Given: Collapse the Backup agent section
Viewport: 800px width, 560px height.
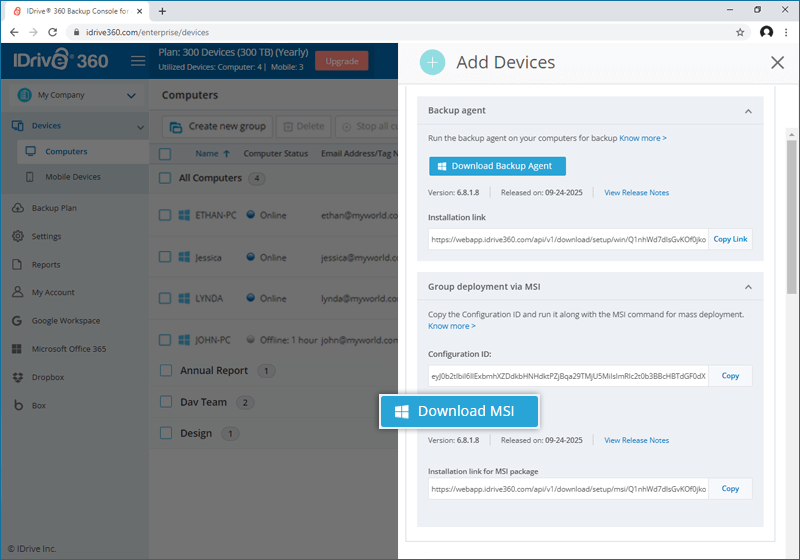Looking at the screenshot, I should (x=748, y=111).
